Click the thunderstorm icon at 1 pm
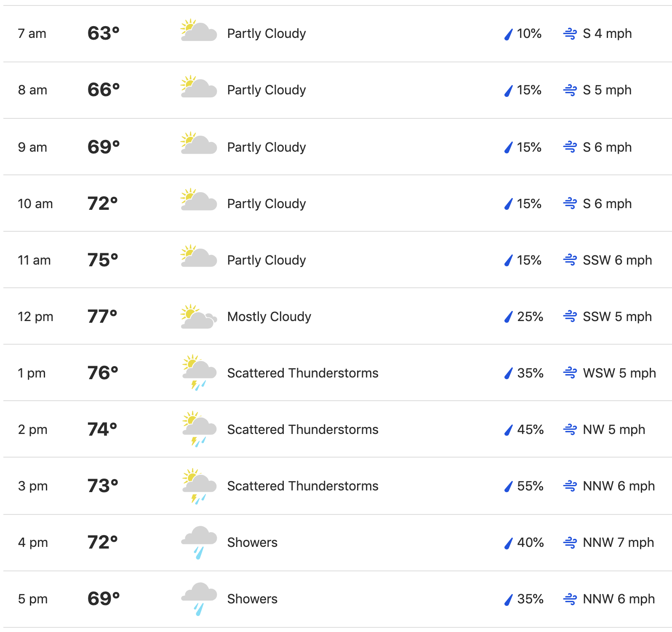Viewport: 672px width, 632px height. pyautogui.click(x=199, y=372)
